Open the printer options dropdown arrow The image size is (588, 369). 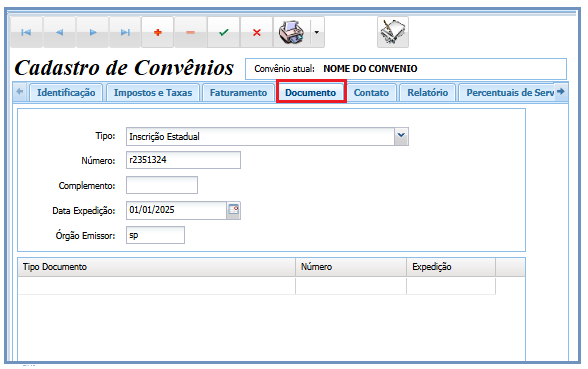coord(317,33)
